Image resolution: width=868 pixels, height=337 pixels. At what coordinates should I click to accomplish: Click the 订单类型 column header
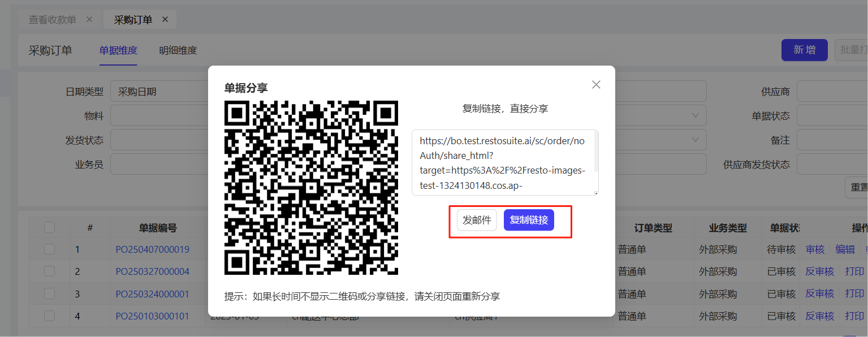tap(653, 228)
